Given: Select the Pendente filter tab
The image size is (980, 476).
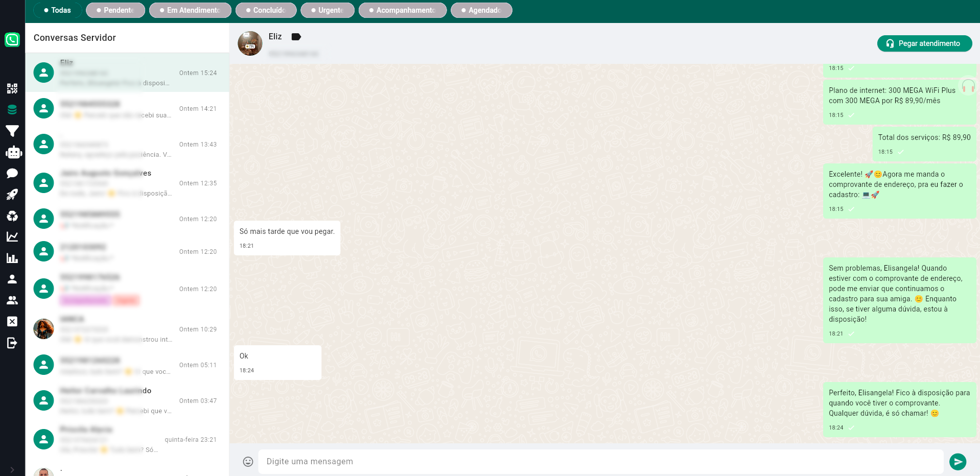Looking at the screenshot, I should 115,10.
